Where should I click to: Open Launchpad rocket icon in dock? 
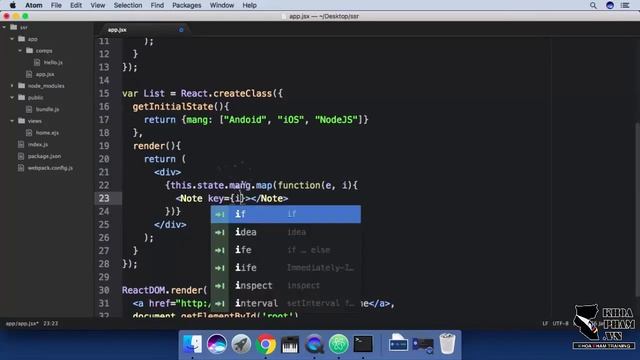(x=241, y=344)
